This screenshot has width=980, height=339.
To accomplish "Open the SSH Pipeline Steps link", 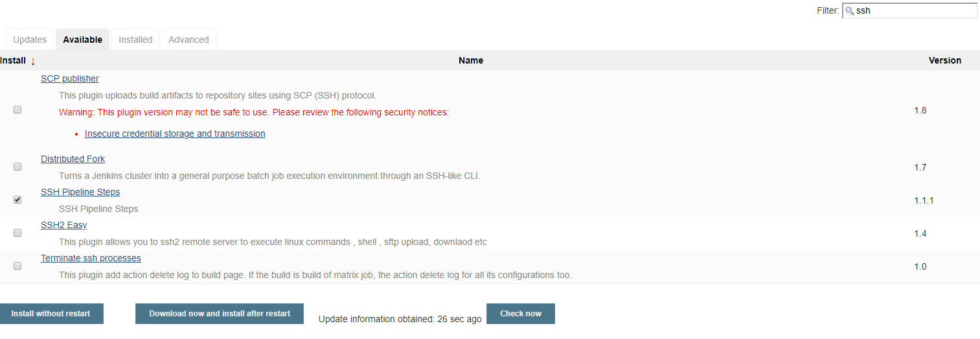I will click(80, 192).
